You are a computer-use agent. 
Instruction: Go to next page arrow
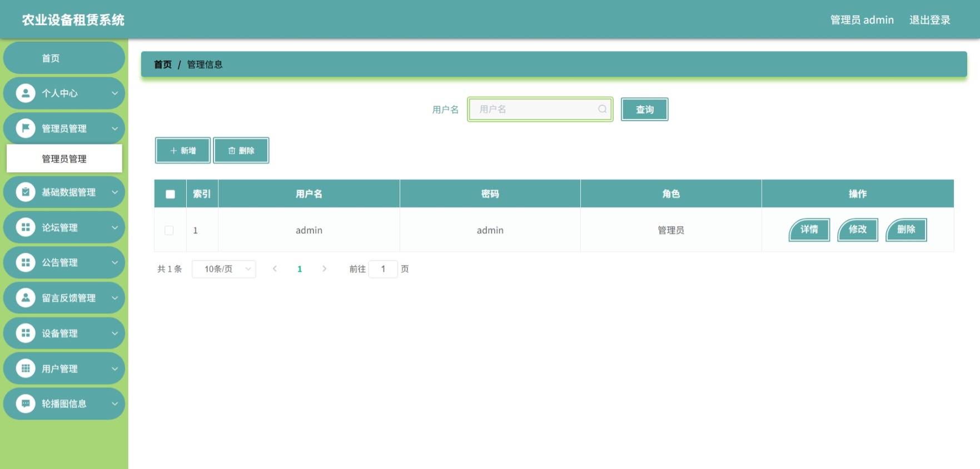pos(325,269)
